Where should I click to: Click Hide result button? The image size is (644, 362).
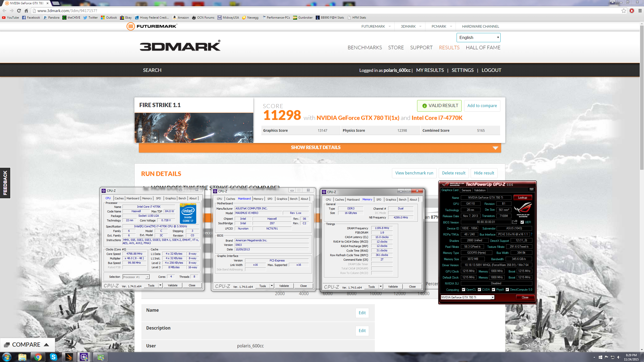484,173
